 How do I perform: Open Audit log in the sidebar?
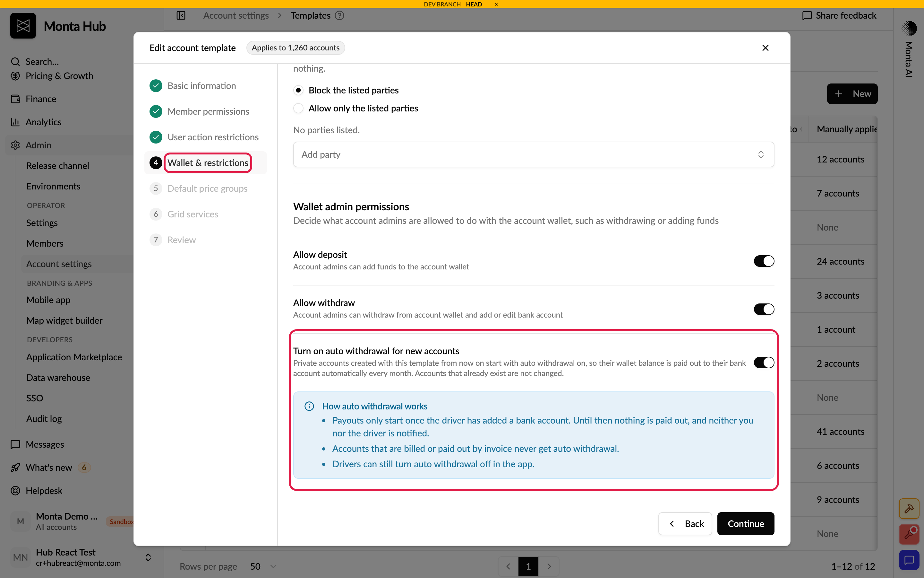[44, 419]
